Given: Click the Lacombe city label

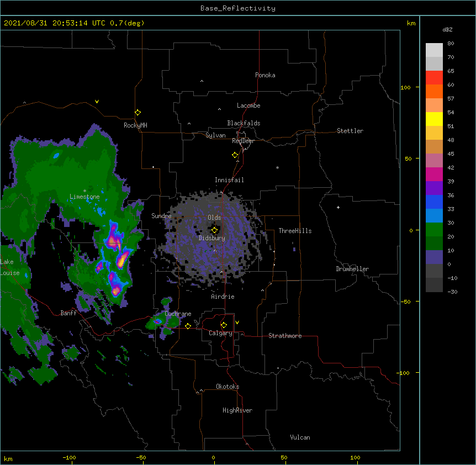Looking at the screenshot, I should click(248, 105).
